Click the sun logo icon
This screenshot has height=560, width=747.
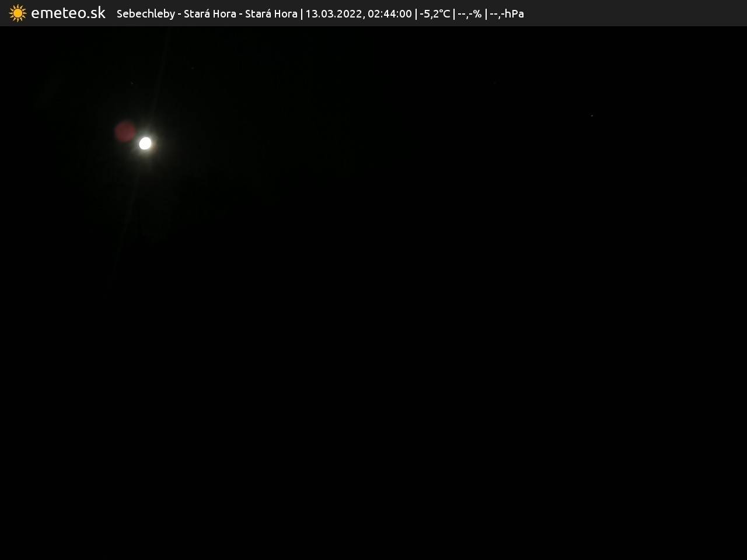(18, 13)
